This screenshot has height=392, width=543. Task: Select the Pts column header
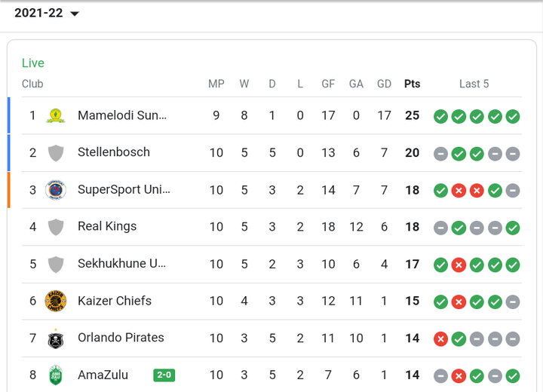tap(412, 84)
